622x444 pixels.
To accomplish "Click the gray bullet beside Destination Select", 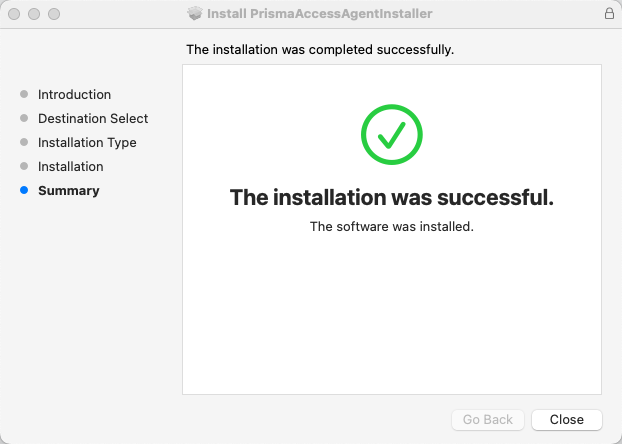I will (24, 118).
